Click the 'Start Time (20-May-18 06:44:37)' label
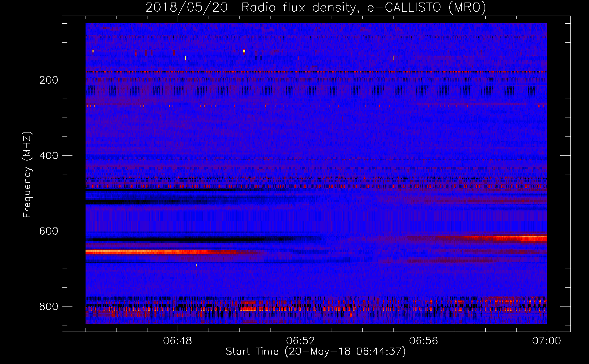 click(x=316, y=352)
